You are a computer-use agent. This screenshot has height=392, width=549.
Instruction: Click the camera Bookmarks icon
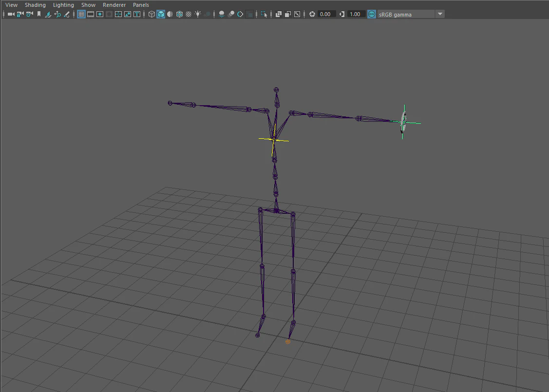coord(39,14)
